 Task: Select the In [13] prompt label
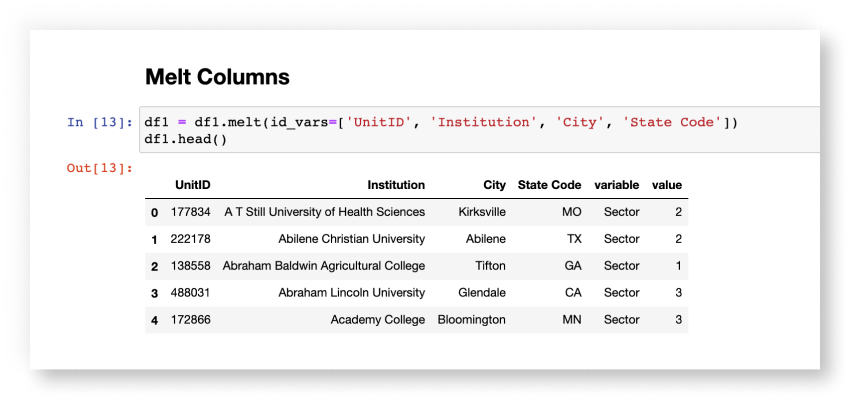pyautogui.click(x=99, y=123)
